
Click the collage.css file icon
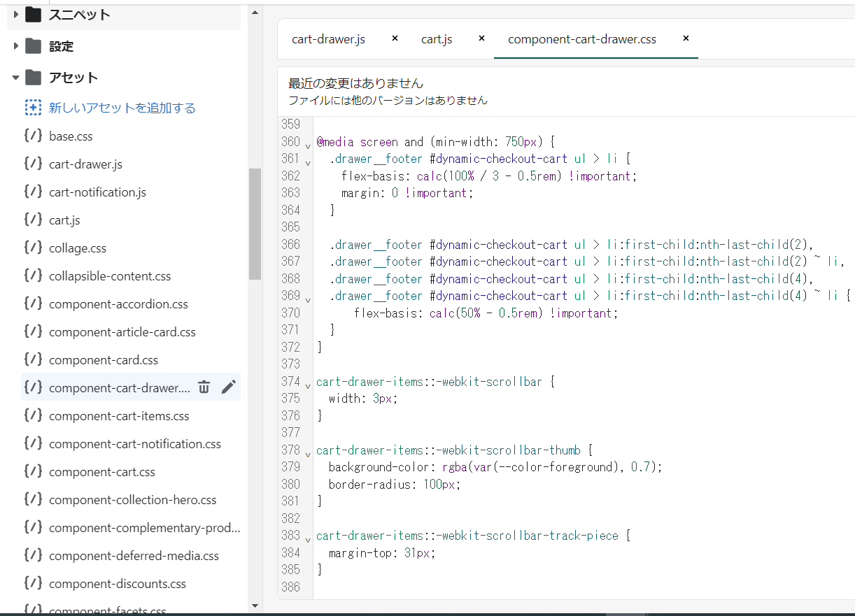[x=33, y=248]
